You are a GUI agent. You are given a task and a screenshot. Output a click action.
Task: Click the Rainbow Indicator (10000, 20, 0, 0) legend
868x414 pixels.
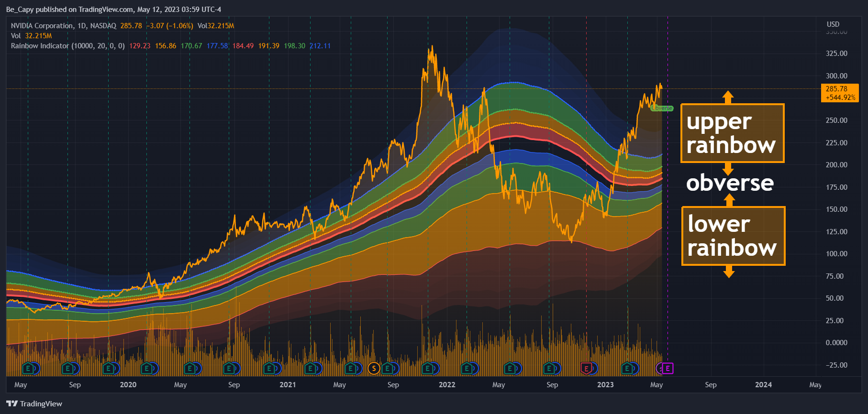(x=68, y=46)
